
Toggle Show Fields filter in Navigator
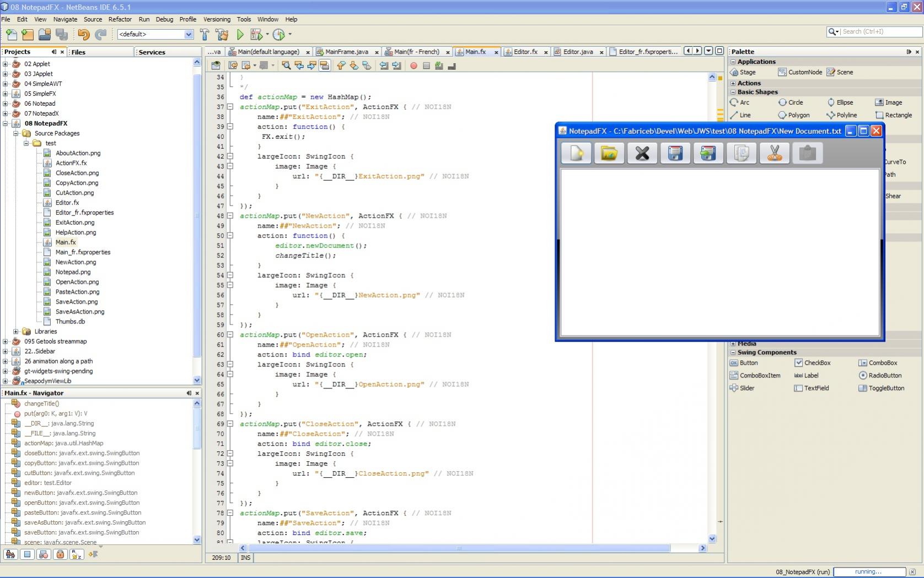pos(27,554)
